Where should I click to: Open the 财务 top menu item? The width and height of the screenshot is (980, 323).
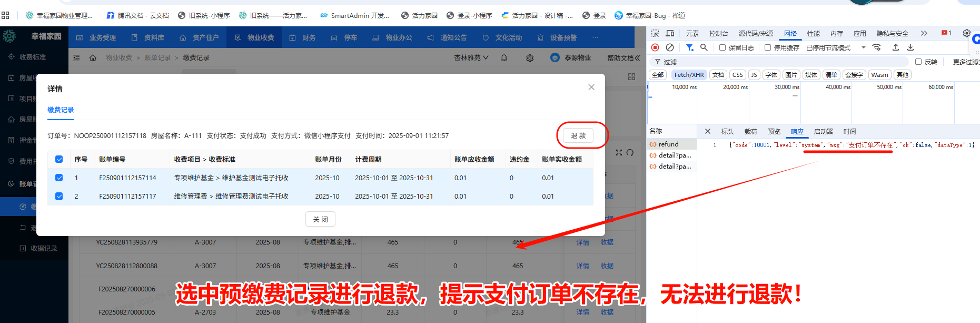tap(303, 38)
